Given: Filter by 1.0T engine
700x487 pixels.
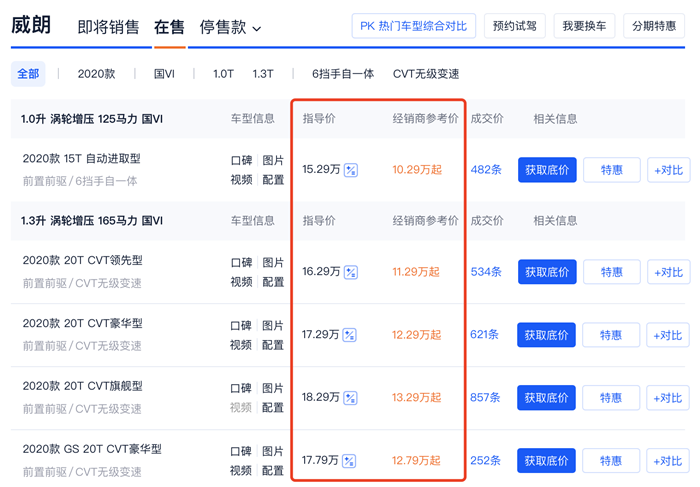Looking at the screenshot, I should (223, 74).
